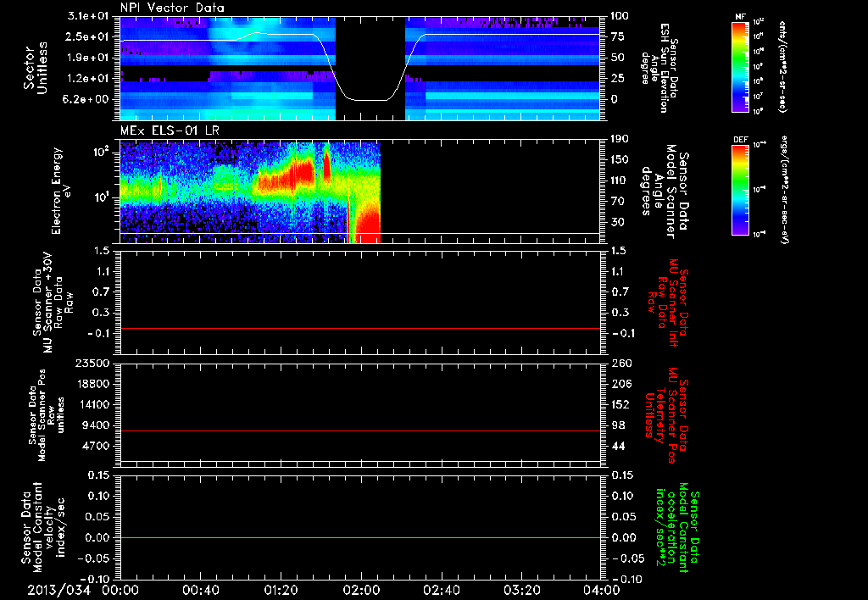This screenshot has width=868, height=600.
Task: Click the 01:20 time tick label
Action: [x=281, y=590]
